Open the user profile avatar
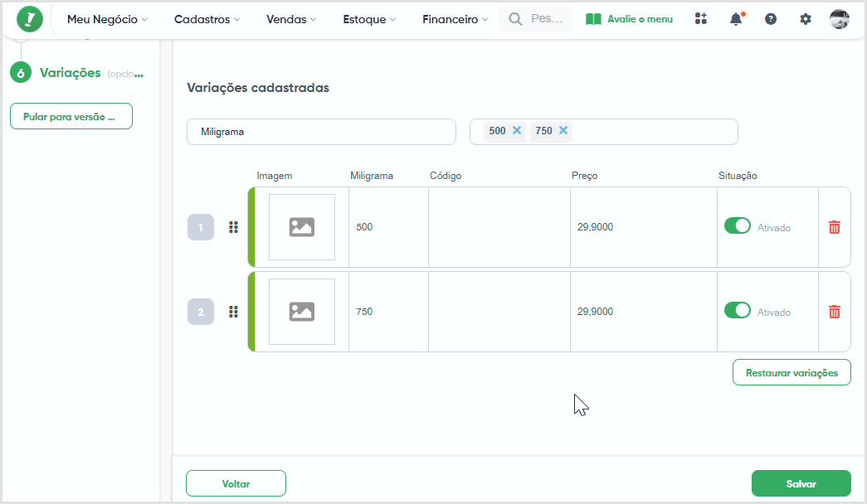 [x=840, y=19]
